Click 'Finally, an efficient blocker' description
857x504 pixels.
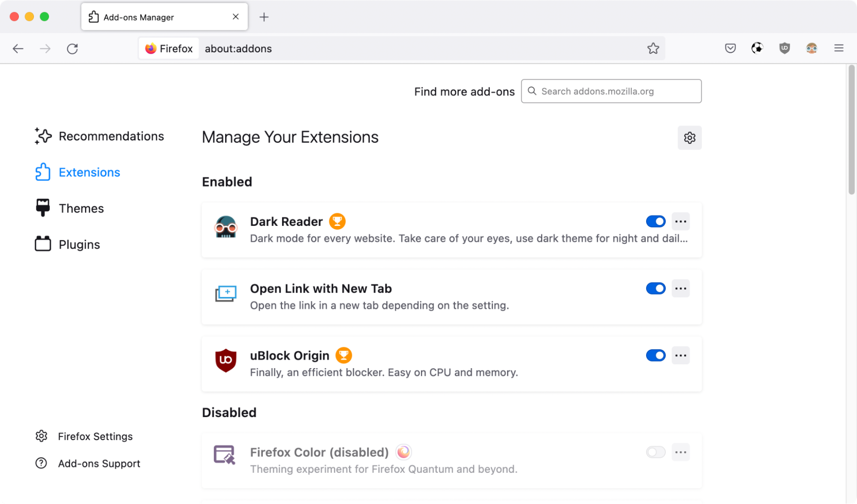384,372
